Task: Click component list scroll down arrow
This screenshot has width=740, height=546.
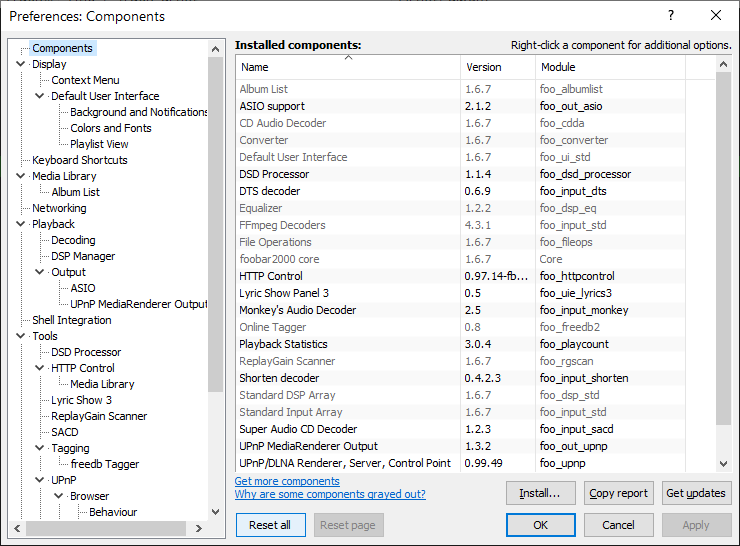Action: pyautogui.click(x=723, y=463)
